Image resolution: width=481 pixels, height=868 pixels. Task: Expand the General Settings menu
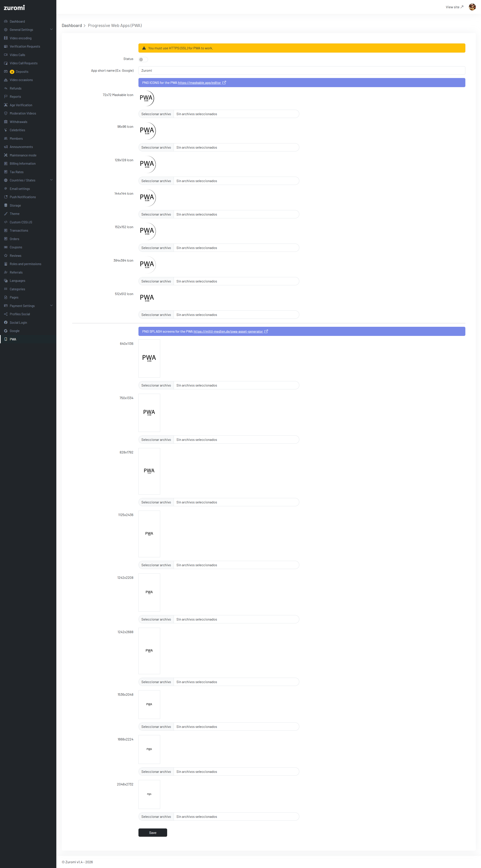tap(51, 30)
